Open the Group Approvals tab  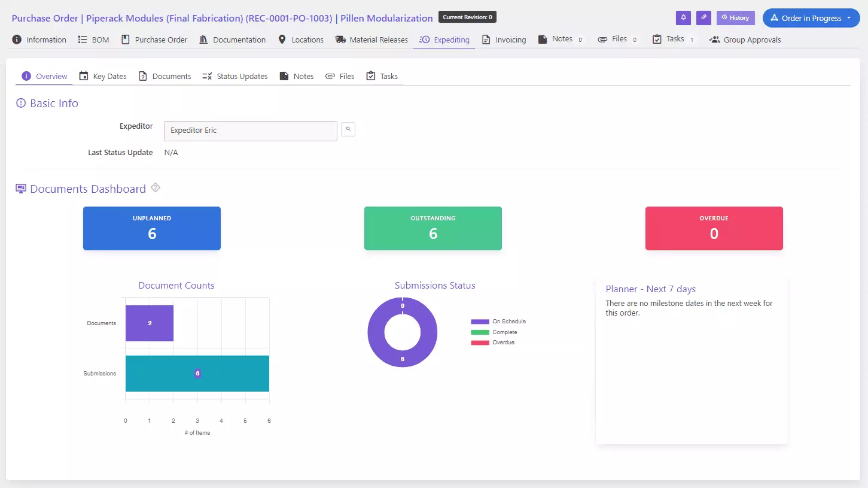(x=745, y=40)
